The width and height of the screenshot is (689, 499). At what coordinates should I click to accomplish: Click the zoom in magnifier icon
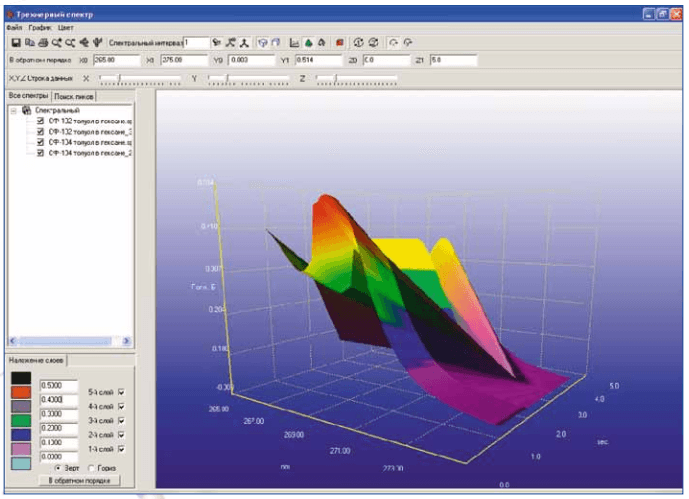click(x=57, y=43)
